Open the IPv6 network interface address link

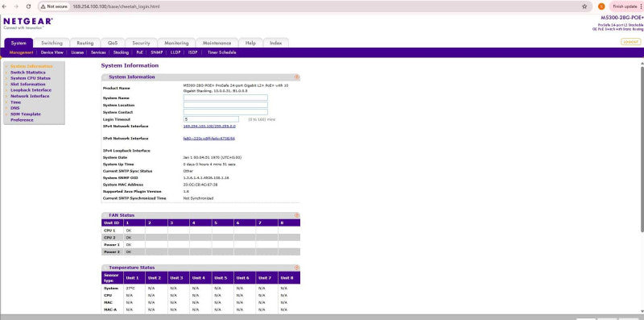[209, 139]
